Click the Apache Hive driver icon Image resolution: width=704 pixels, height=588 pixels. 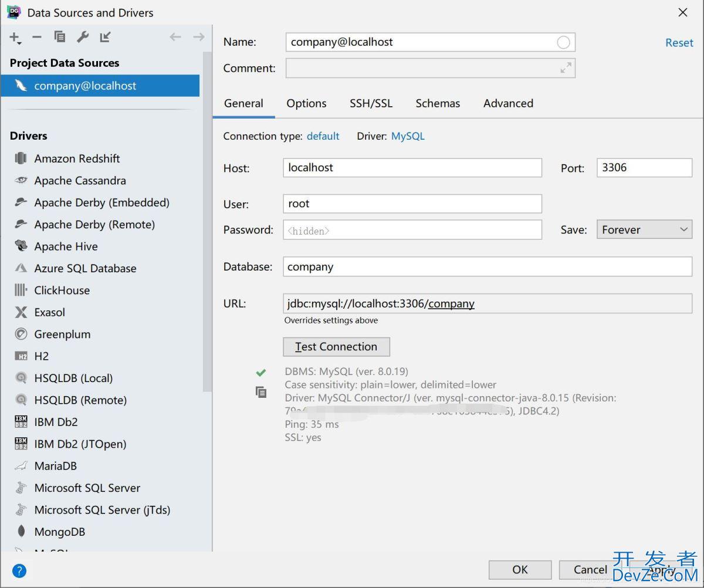click(x=21, y=246)
